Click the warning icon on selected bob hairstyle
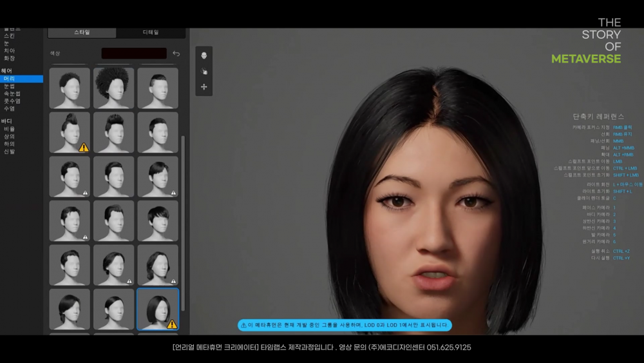644x363 pixels. (172, 324)
